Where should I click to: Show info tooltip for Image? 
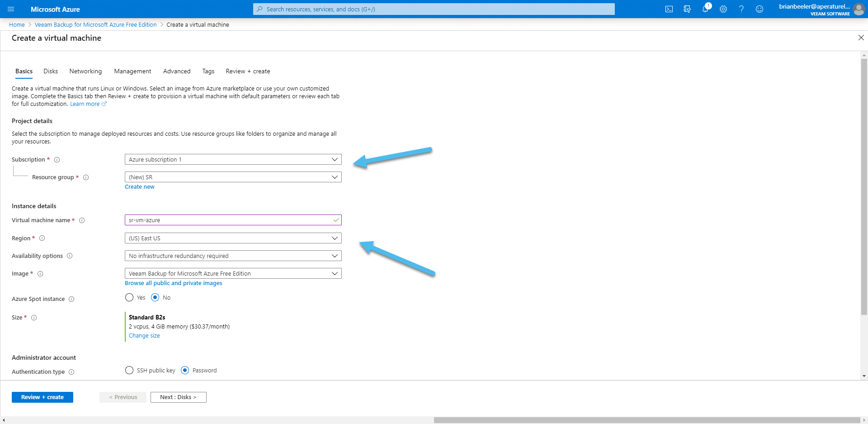click(x=40, y=274)
